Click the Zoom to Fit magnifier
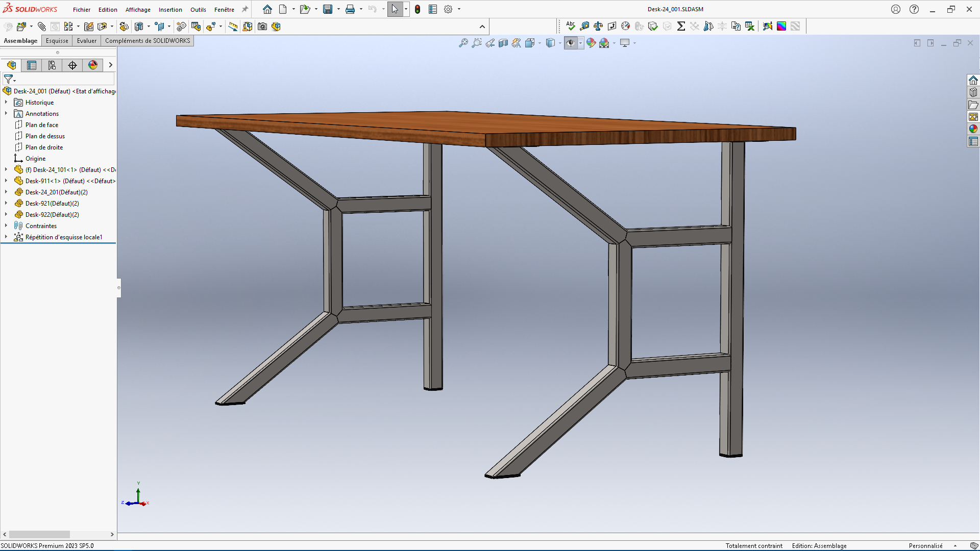The image size is (980, 551). [x=463, y=43]
